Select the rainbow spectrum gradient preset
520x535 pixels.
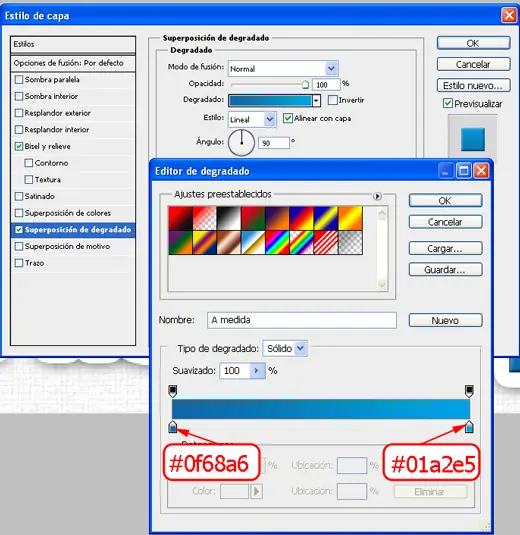(x=277, y=243)
